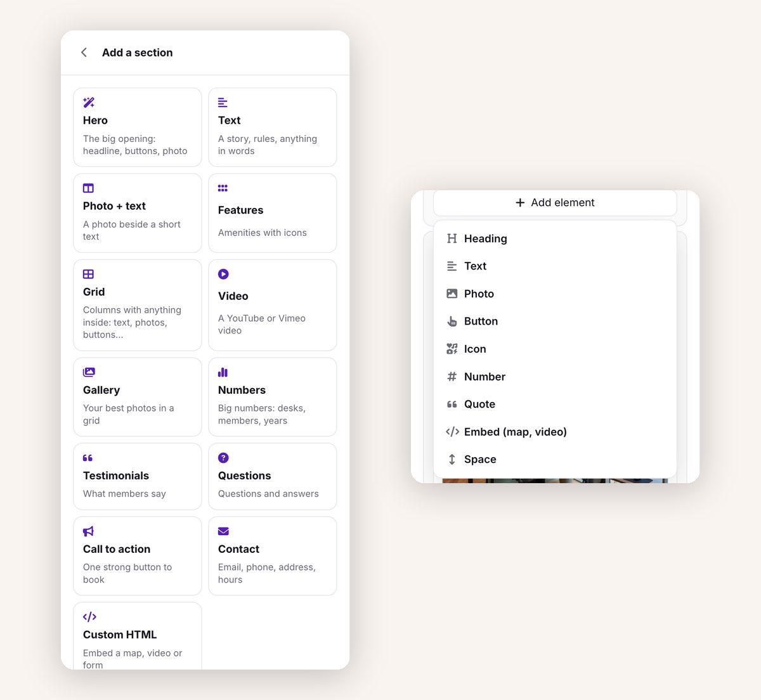Click the hash icon beside Number
Viewport: 761px width, 700px height.
452,377
